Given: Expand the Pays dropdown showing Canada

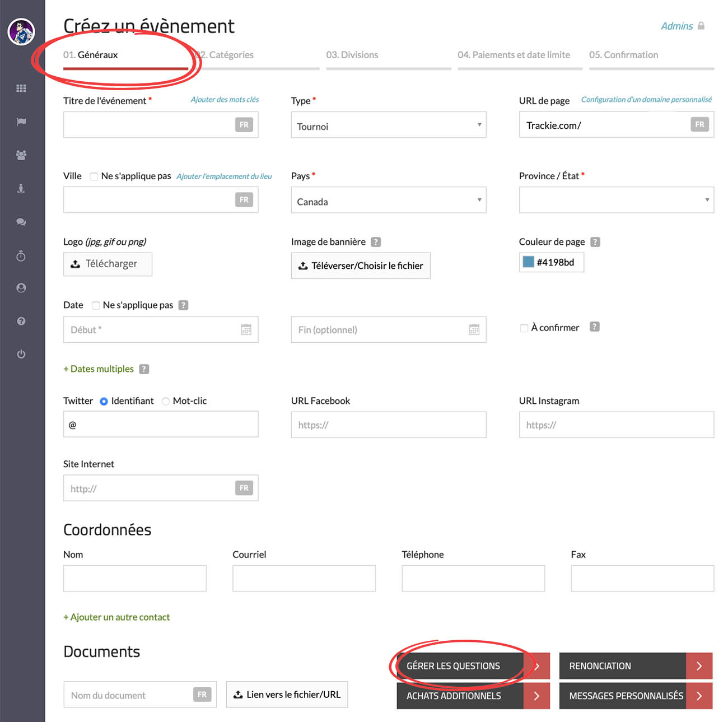Looking at the screenshot, I should pos(388,201).
